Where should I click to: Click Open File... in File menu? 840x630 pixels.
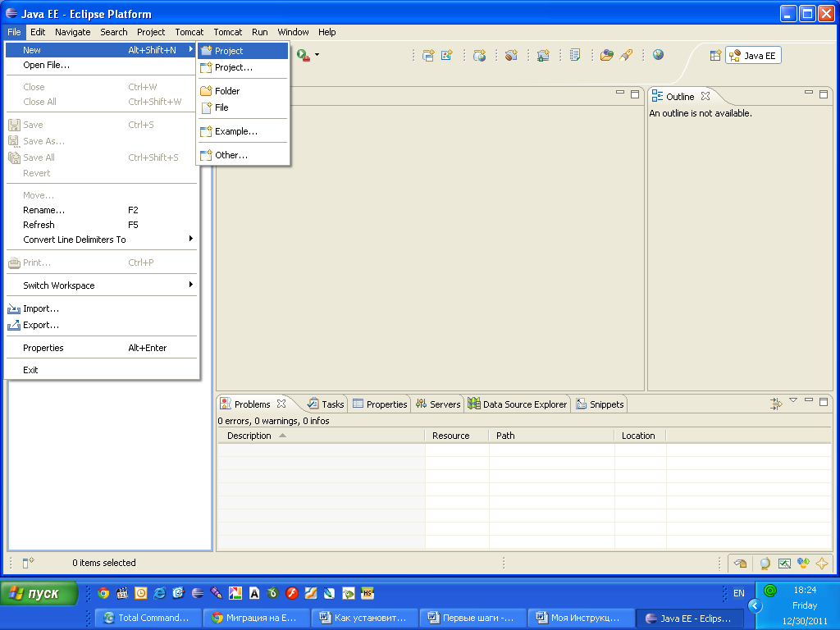tap(101, 66)
